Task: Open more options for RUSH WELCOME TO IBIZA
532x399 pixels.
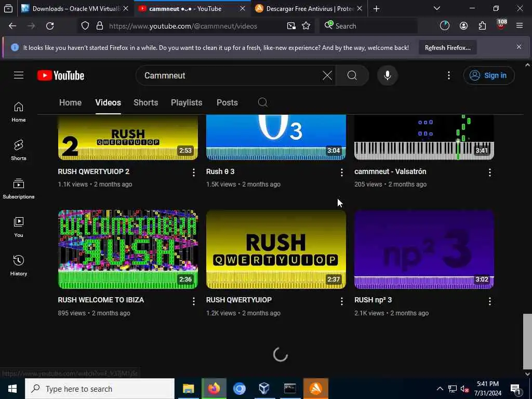Action: point(194,301)
